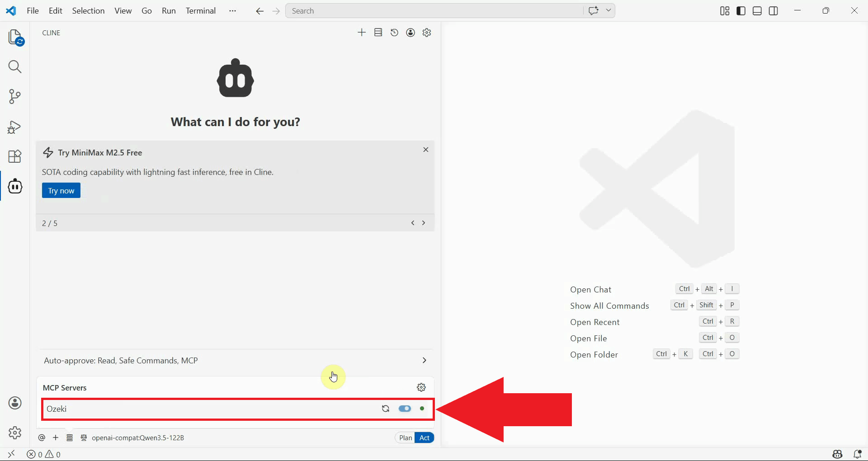Restart the Ozeki MCP server
Image resolution: width=868 pixels, height=461 pixels.
[386, 409]
